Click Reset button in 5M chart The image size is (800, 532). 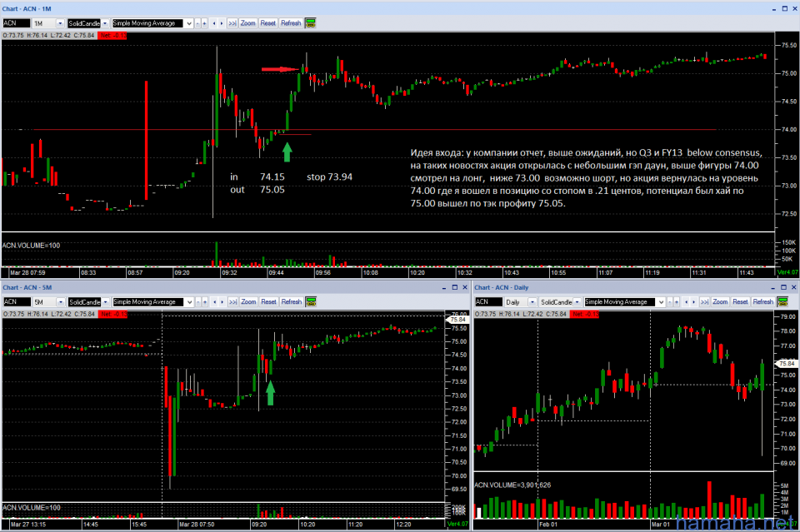tap(268, 301)
